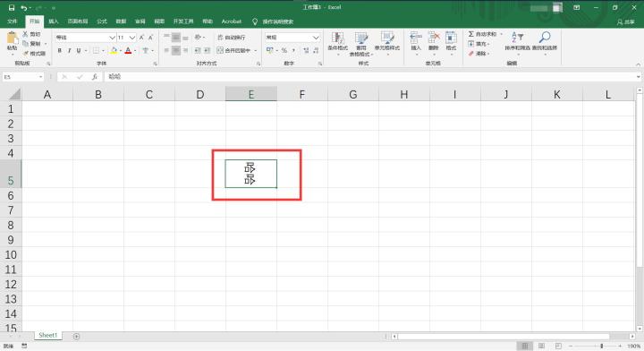Toggle center text horizontally
The height and width of the screenshot is (351, 644).
pyautogui.click(x=176, y=50)
